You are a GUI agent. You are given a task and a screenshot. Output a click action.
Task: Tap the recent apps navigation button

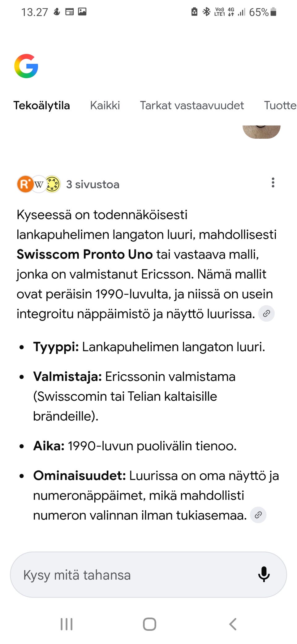pos(66,624)
